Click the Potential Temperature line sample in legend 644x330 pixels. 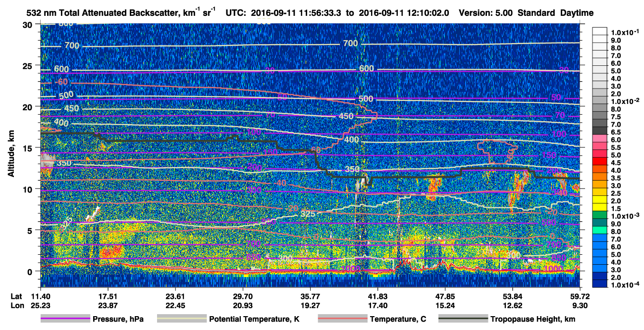click(x=182, y=319)
